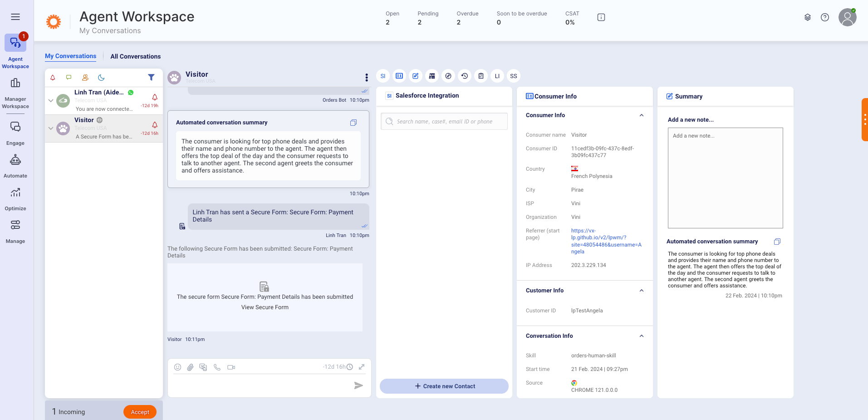
Task: Open the Manage settings icon
Action: click(15, 225)
